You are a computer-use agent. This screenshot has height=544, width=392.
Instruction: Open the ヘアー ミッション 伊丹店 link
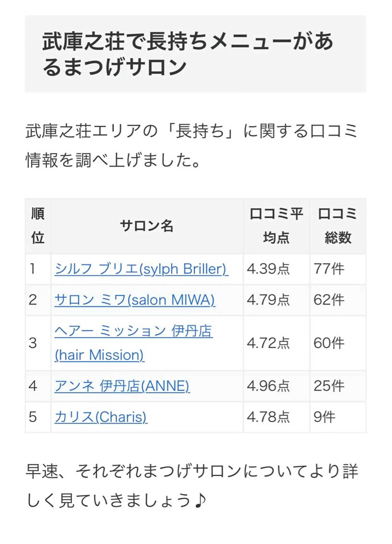pyautogui.click(x=133, y=331)
